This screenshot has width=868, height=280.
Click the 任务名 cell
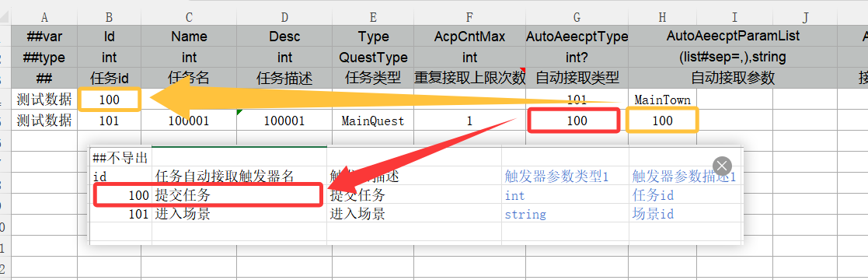pyautogui.click(x=189, y=79)
